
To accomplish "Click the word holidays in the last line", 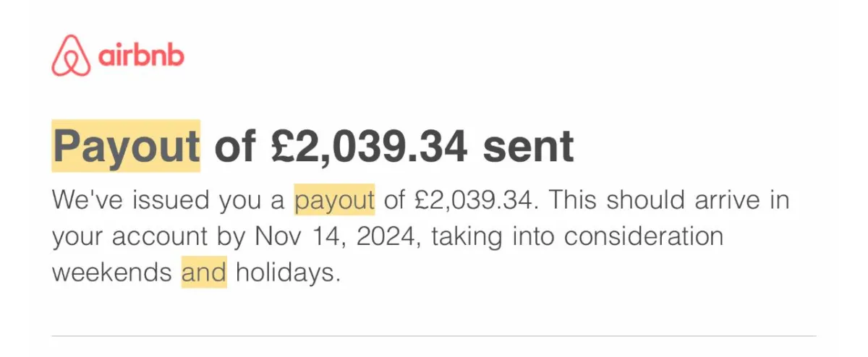I will [288, 274].
